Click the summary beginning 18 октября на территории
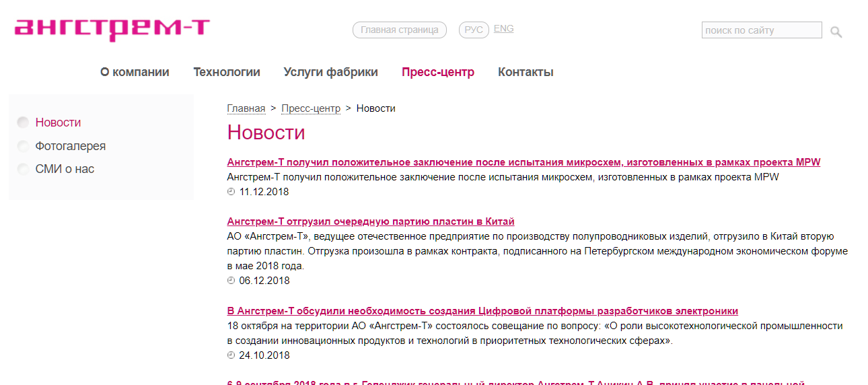868x385 pixels. [x=535, y=333]
